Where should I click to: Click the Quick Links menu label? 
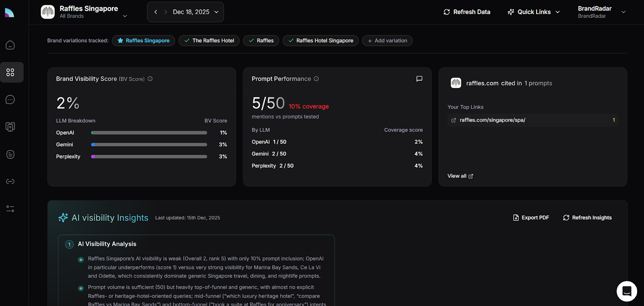click(534, 12)
